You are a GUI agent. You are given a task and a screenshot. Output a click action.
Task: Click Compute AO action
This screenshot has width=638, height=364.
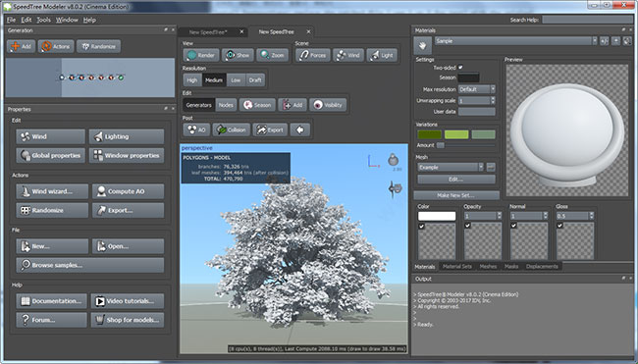[x=129, y=191]
